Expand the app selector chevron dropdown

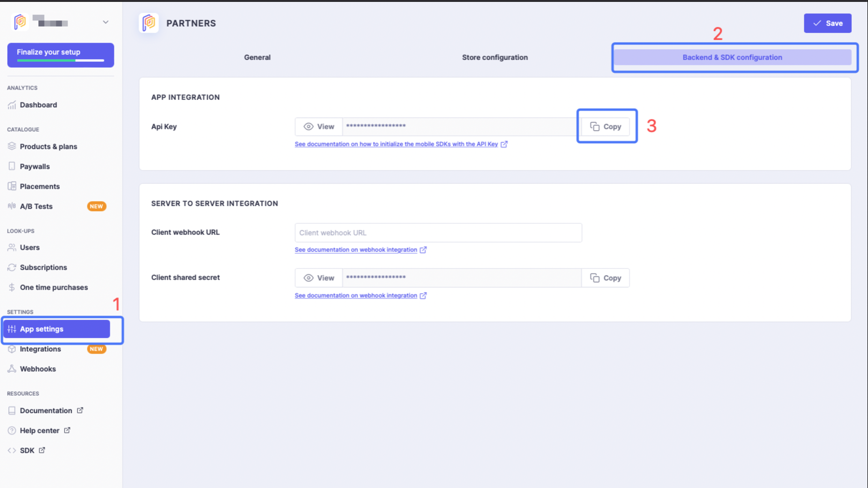105,22
